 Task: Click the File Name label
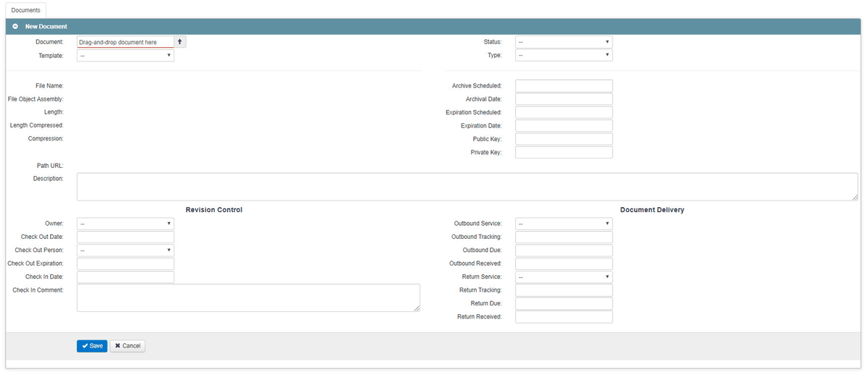(x=49, y=85)
